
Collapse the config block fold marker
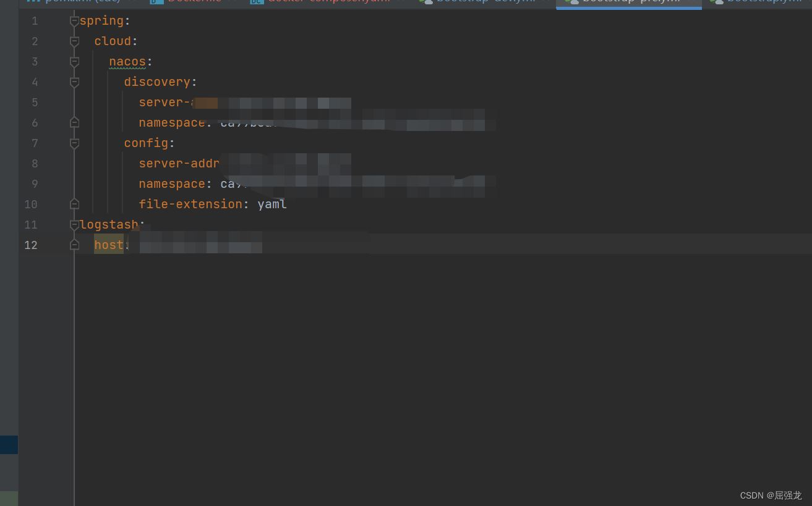point(74,143)
